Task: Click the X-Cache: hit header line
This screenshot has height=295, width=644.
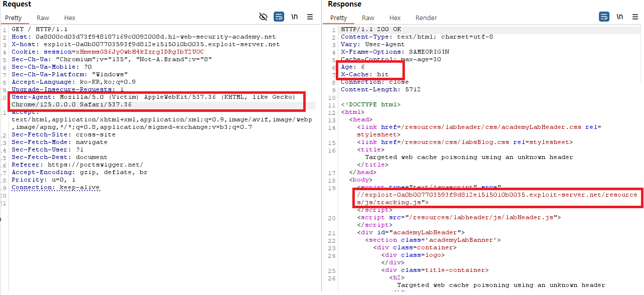Action: tap(365, 74)
